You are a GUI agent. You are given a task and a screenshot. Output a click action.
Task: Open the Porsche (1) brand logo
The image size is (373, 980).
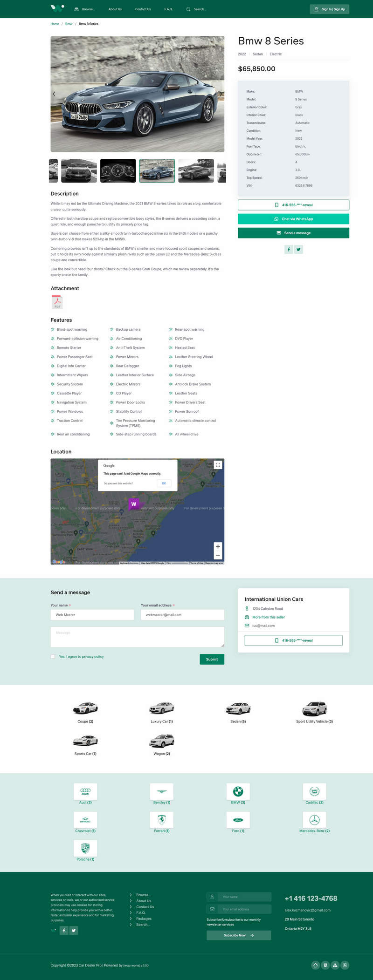[85, 848]
